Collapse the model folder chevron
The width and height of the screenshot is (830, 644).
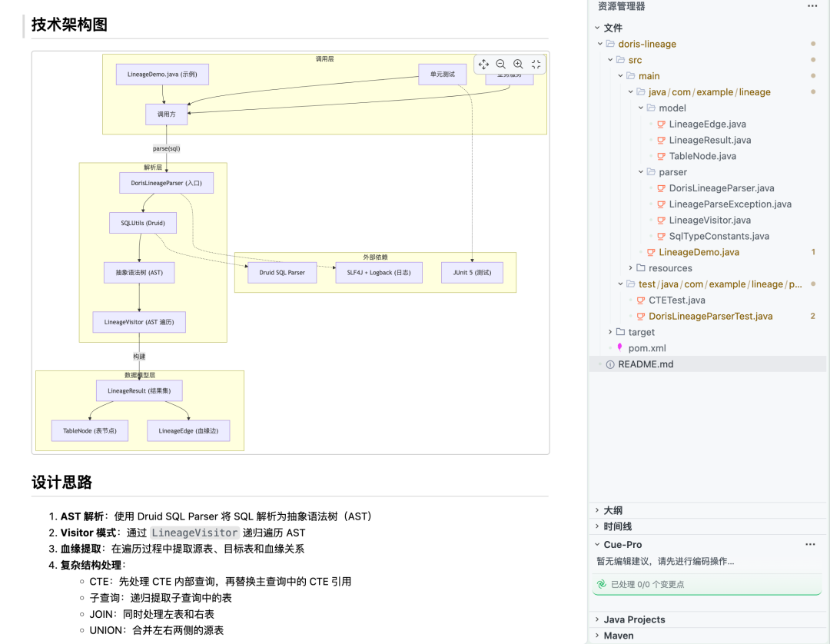640,108
